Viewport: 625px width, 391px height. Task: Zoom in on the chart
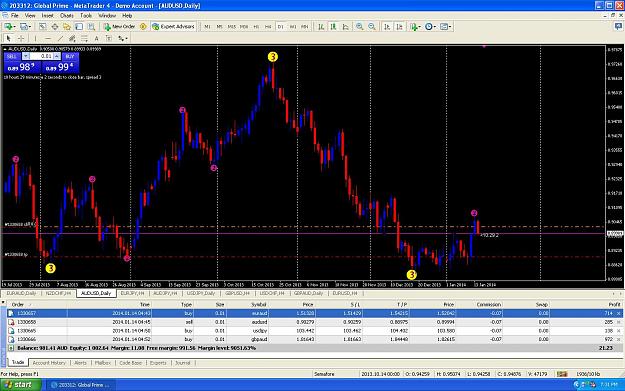click(x=360, y=27)
